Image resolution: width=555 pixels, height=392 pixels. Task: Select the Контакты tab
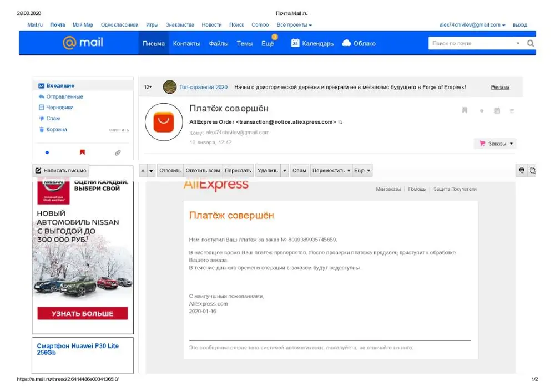pyautogui.click(x=186, y=43)
